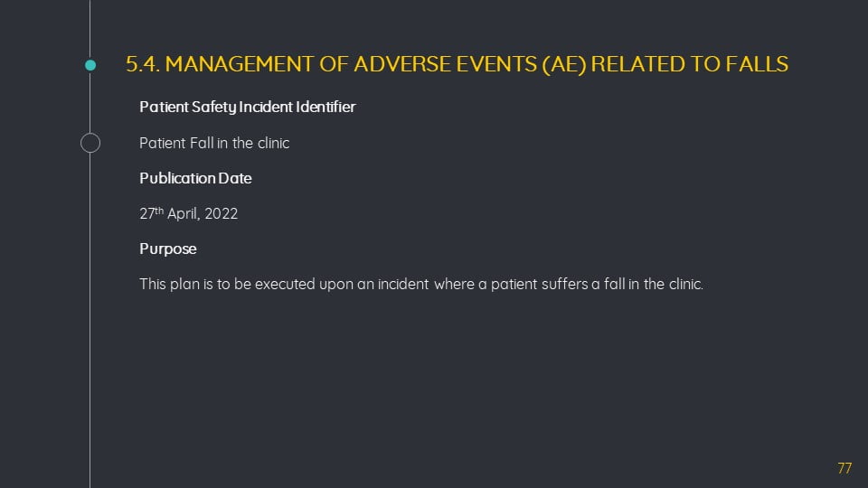The height and width of the screenshot is (488, 868).
Task: Click the Patient Safety Incident Identifier heading
Action: pos(247,107)
